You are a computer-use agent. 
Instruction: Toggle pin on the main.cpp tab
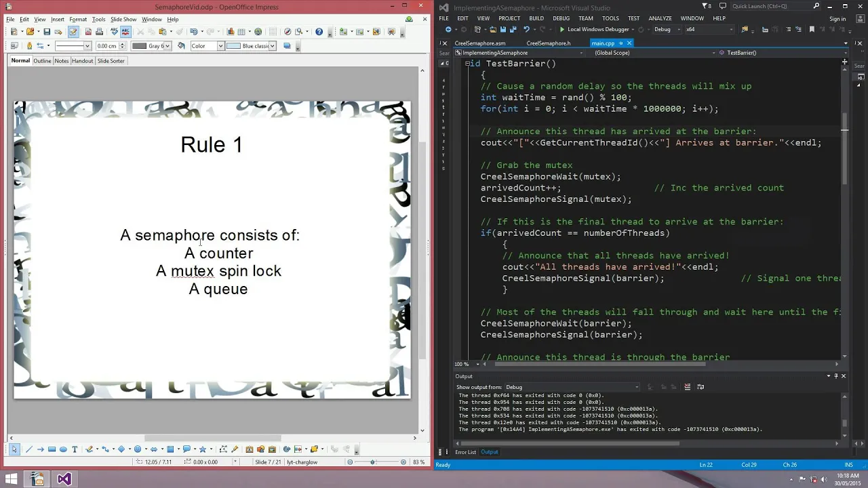(x=620, y=43)
